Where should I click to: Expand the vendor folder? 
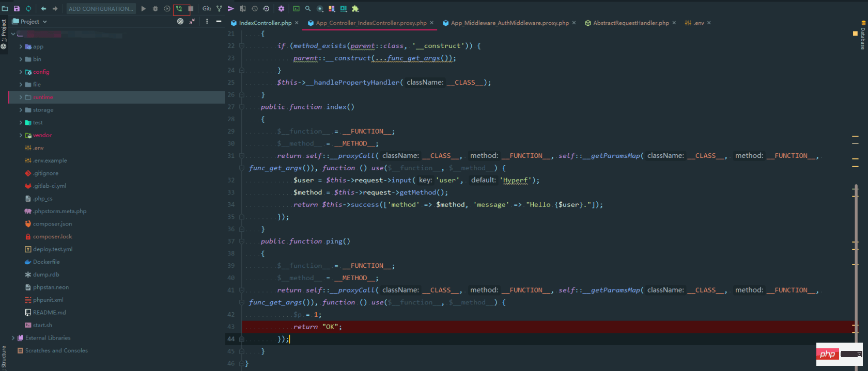21,135
